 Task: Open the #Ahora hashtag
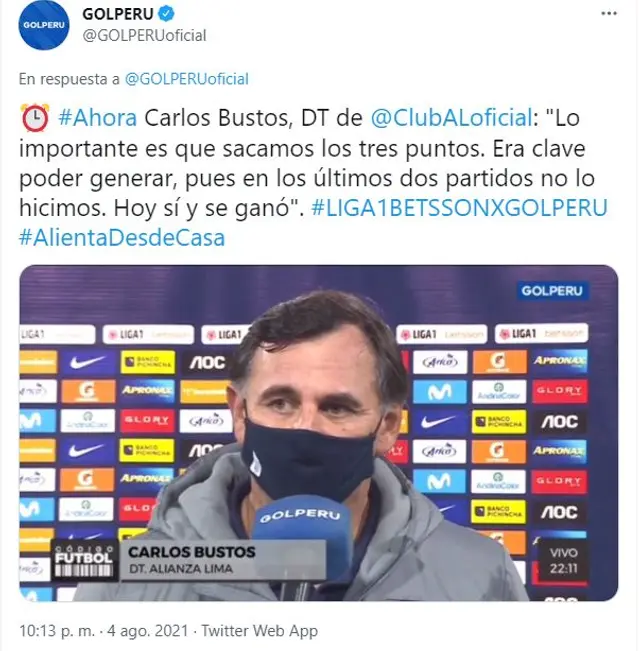[x=98, y=118]
